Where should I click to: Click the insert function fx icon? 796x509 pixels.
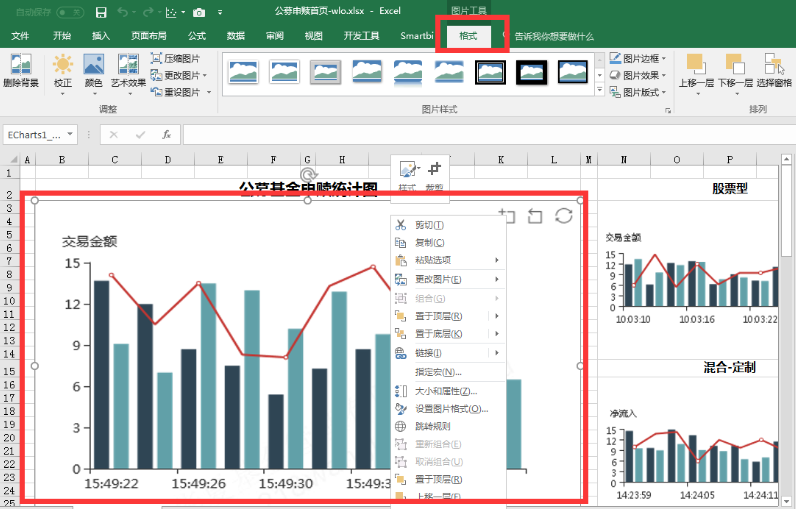(x=167, y=134)
